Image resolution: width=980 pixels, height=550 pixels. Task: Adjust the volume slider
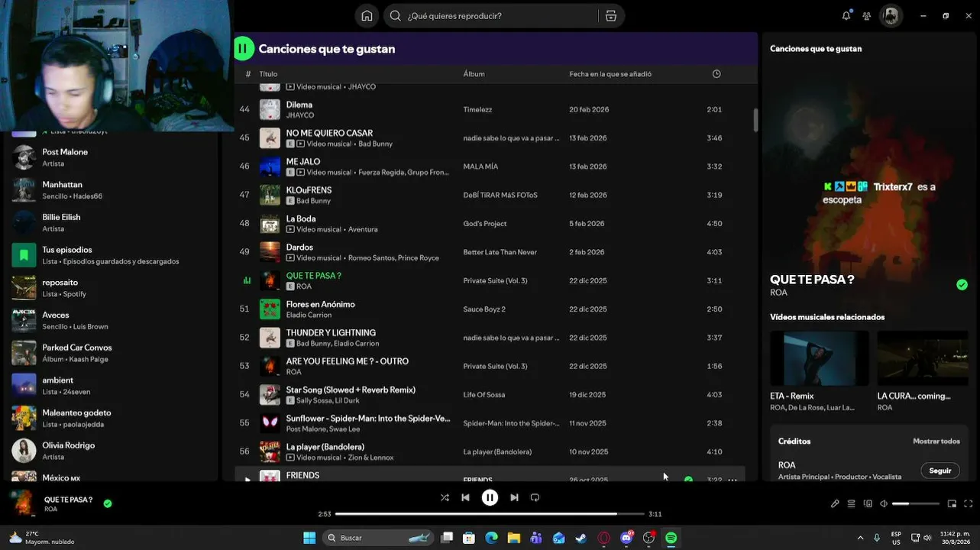915,503
